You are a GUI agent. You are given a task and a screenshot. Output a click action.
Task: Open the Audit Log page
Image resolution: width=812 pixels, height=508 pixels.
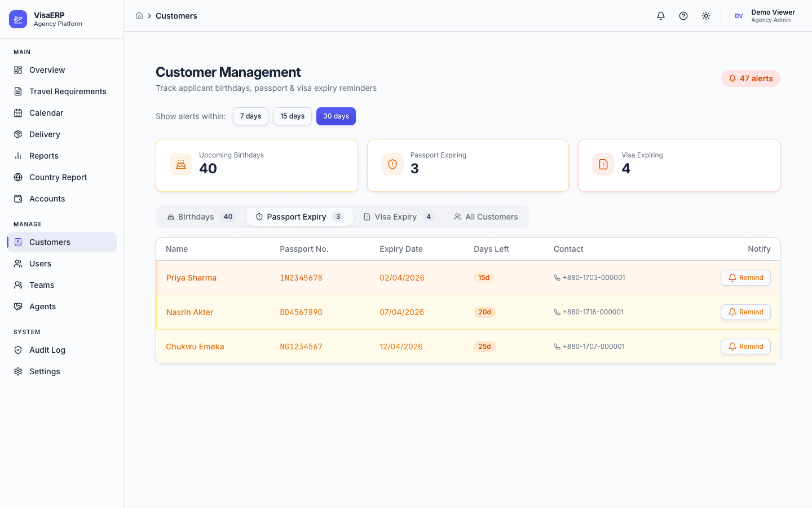[x=46, y=350]
